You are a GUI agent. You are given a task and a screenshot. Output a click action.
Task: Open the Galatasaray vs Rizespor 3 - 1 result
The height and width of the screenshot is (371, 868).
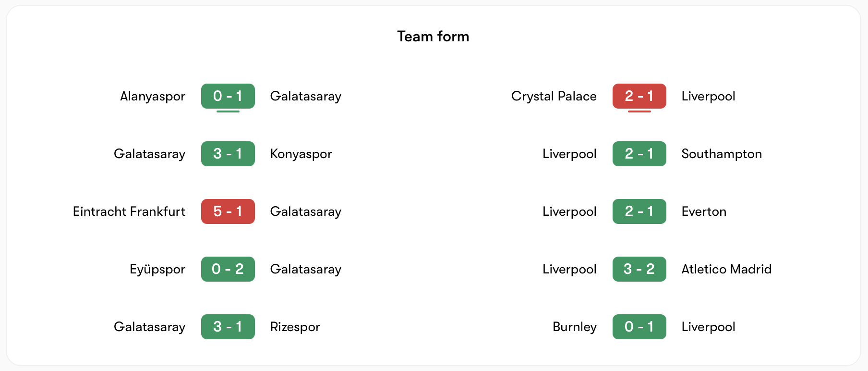[x=228, y=327]
